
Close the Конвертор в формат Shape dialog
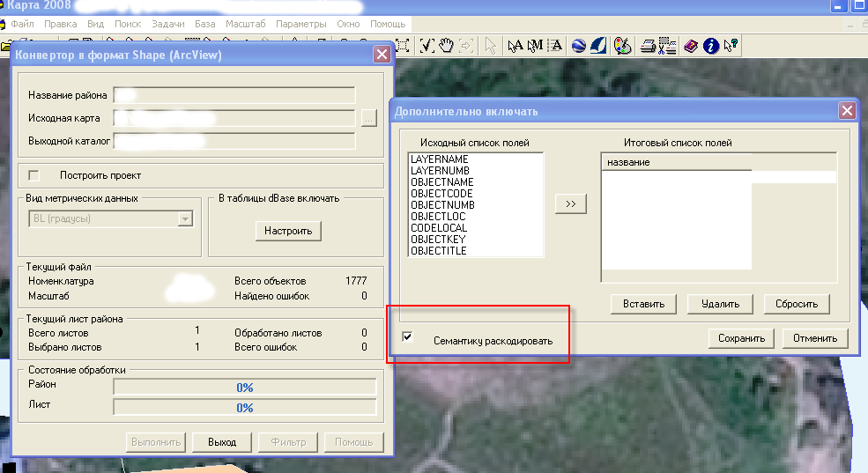pyautogui.click(x=382, y=55)
